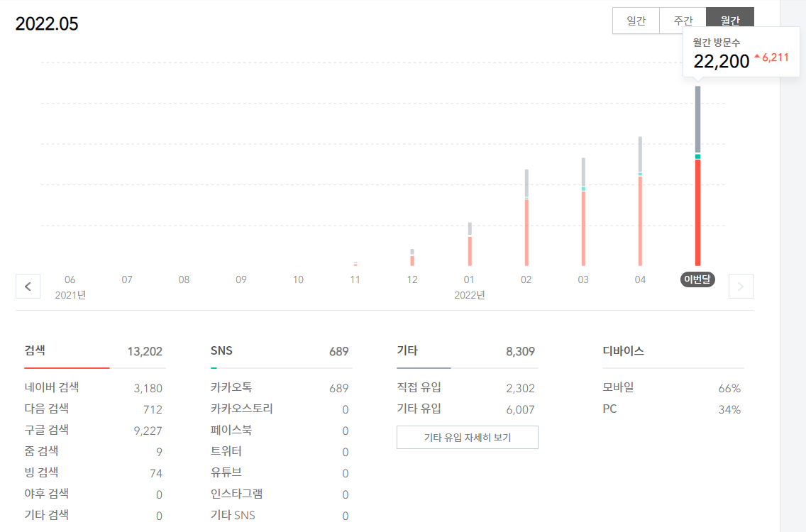This screenshot has width=806, height=532.
Task: Click the 기타 유입 value 6,007
Action: click(520, 410)
